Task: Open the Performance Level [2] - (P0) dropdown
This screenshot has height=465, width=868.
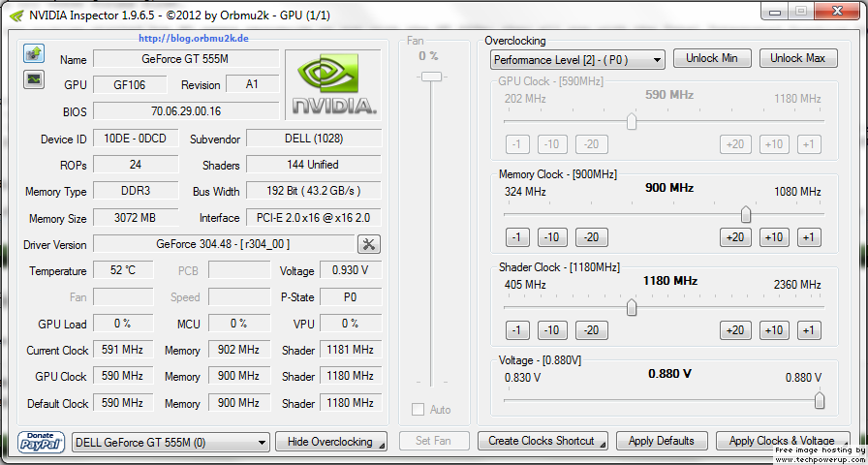Action: pyautogui.click(x=577, y=60)
